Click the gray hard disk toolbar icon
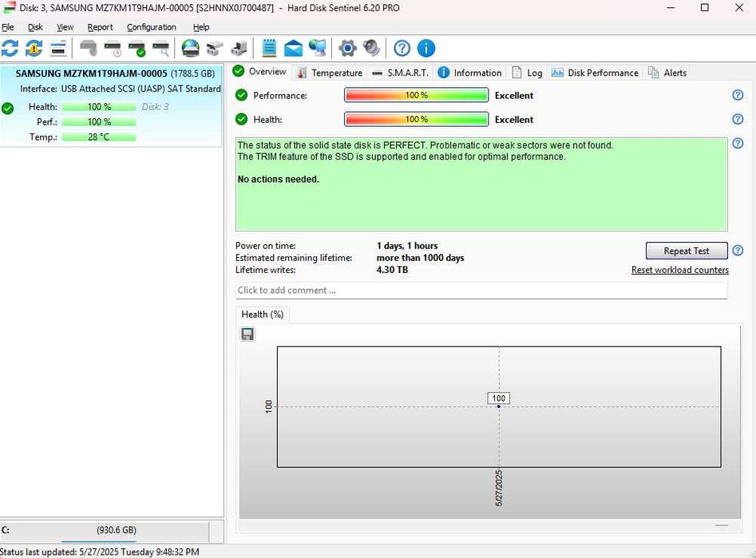 [x=89, y=48]
